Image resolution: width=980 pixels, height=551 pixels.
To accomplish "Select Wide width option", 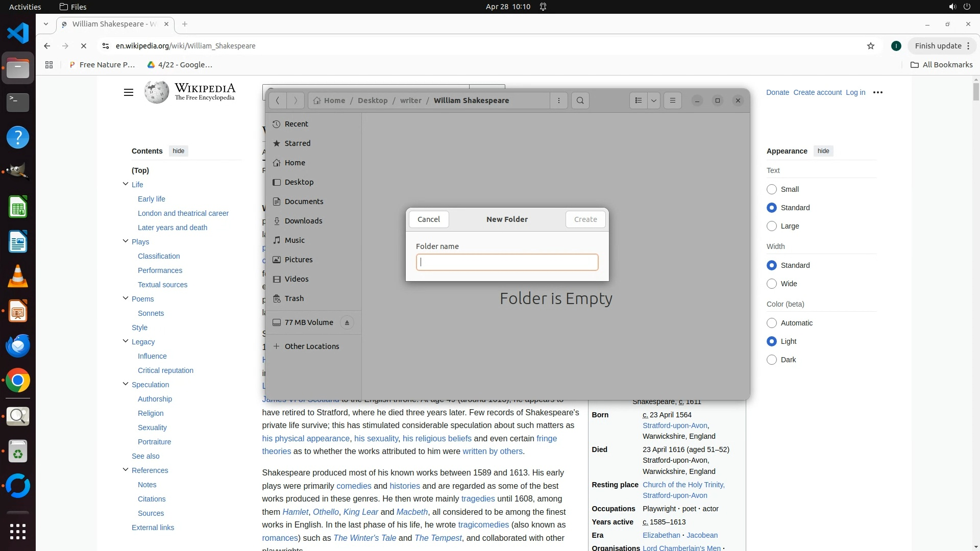I will point(772,284).
